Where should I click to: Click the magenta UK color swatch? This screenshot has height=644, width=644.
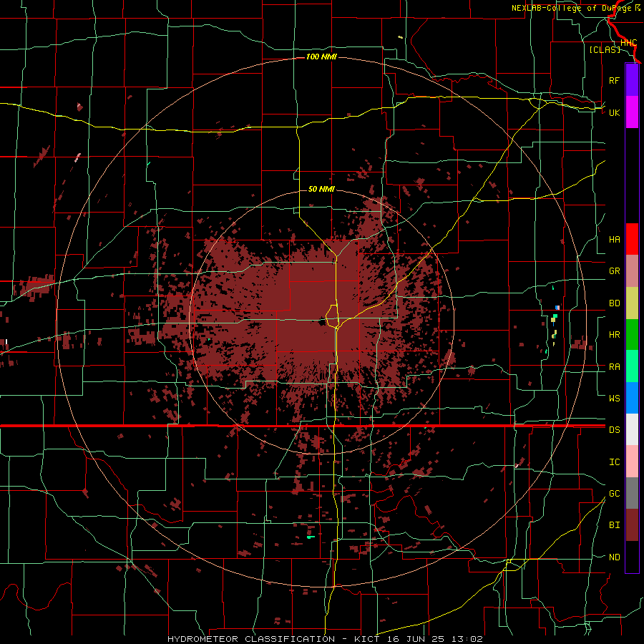pos(632,112)
